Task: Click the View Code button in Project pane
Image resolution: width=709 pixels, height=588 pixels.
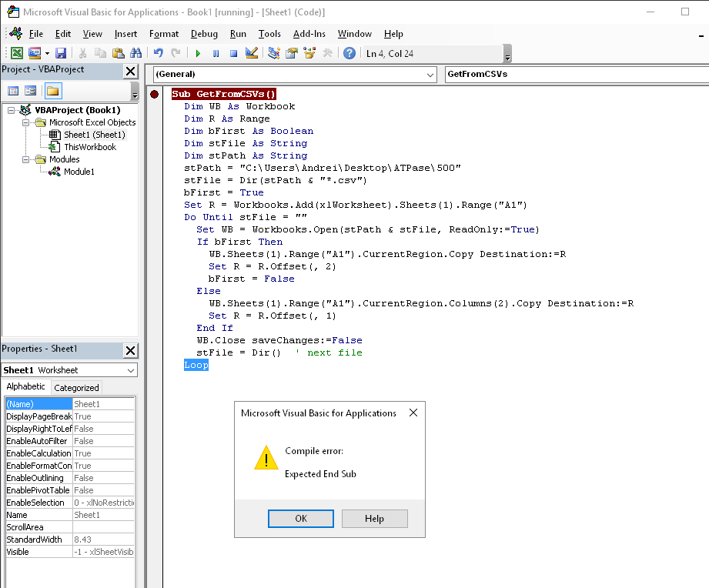Action: pos(13,91)
